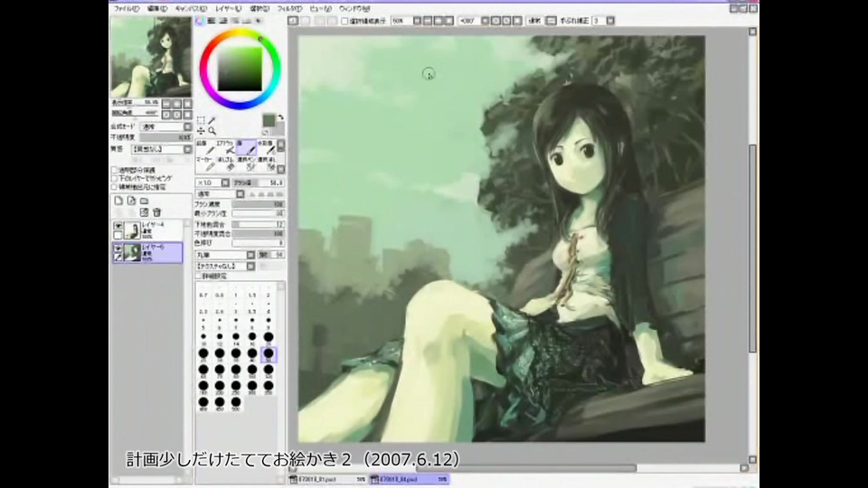Open the レイヤー (Layer) menu
The height and width of the screenshot is (488, 868).
228,9
